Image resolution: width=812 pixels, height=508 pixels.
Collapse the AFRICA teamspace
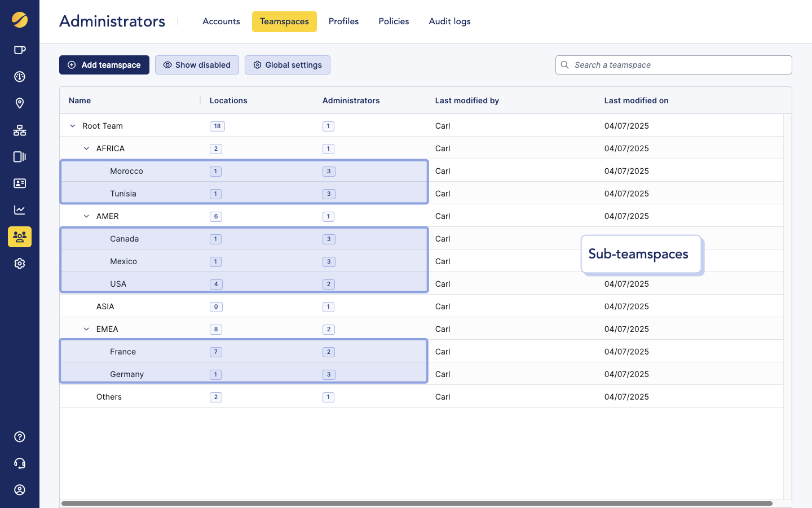86,148
